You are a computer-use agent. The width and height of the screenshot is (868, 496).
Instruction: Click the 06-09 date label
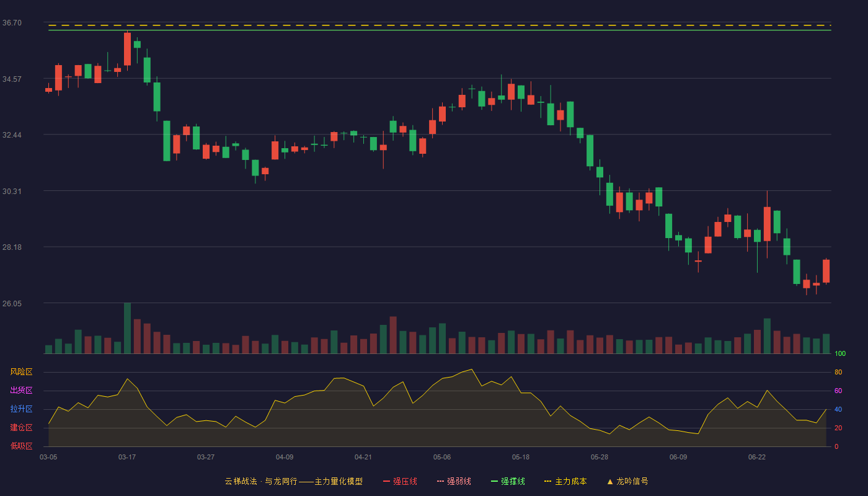click(678, 457)
